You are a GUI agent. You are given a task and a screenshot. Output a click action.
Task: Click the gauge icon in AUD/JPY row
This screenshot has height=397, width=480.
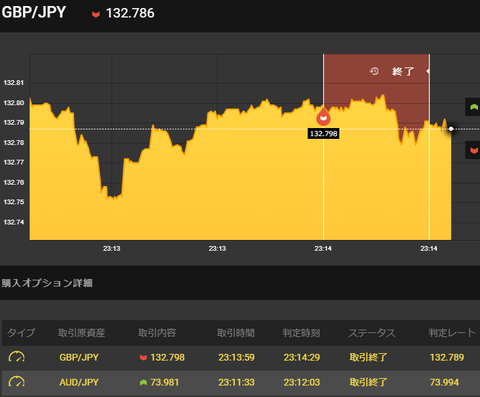pyautogui.click(x=16, y=382)
